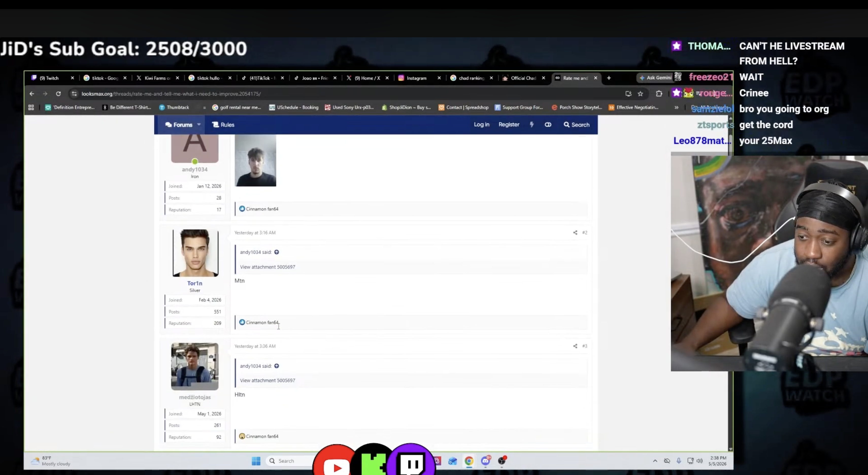The width and height of the screenshot is (868, 475).
Task: Jump to quoted post in medžiotojas's reply
Action: pyautogui.click(x=277, y=366)
